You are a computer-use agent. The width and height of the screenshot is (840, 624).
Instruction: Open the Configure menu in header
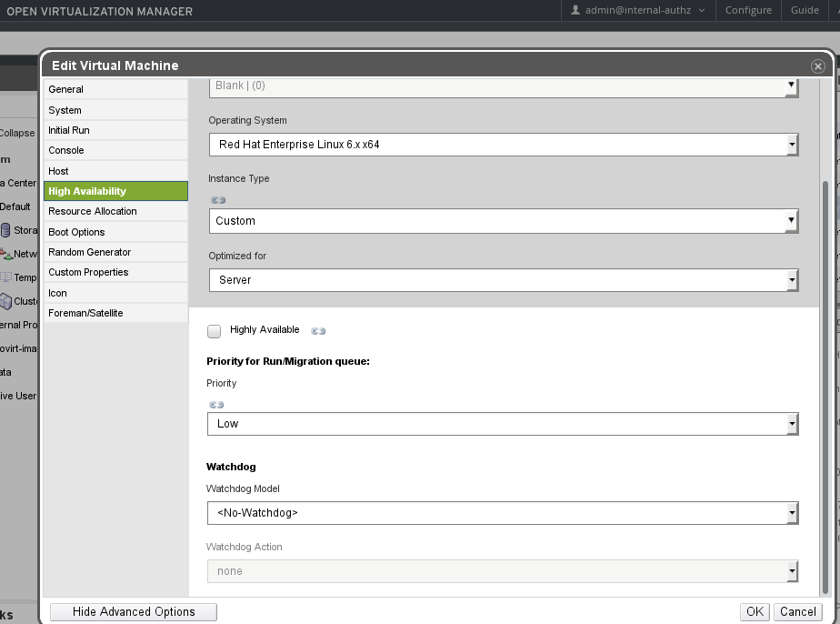748,10
